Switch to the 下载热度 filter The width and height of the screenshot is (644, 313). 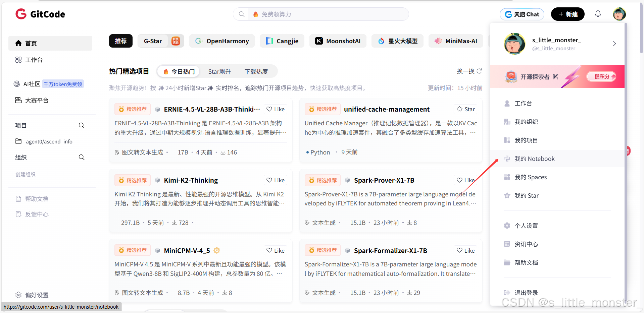click(x=256, y=71)
